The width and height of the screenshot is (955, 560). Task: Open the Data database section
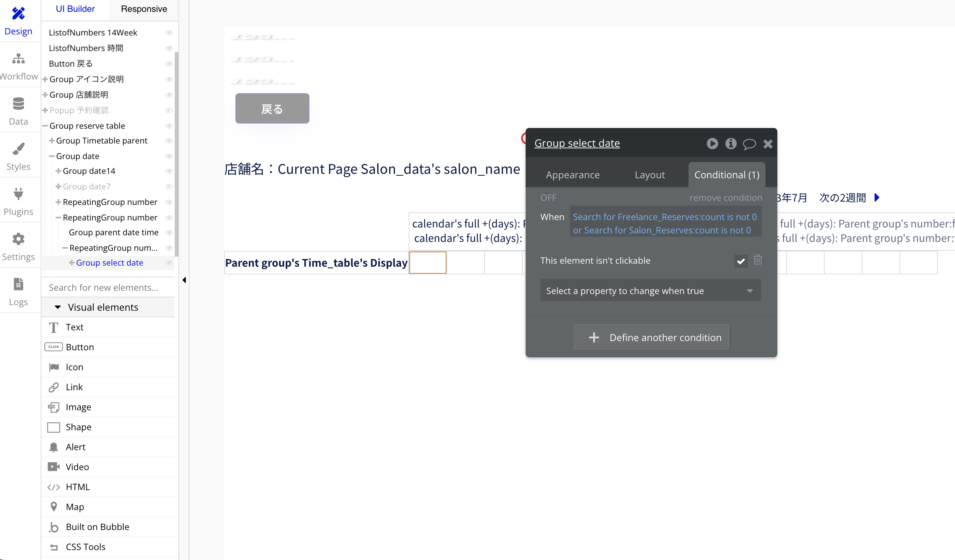18,111
